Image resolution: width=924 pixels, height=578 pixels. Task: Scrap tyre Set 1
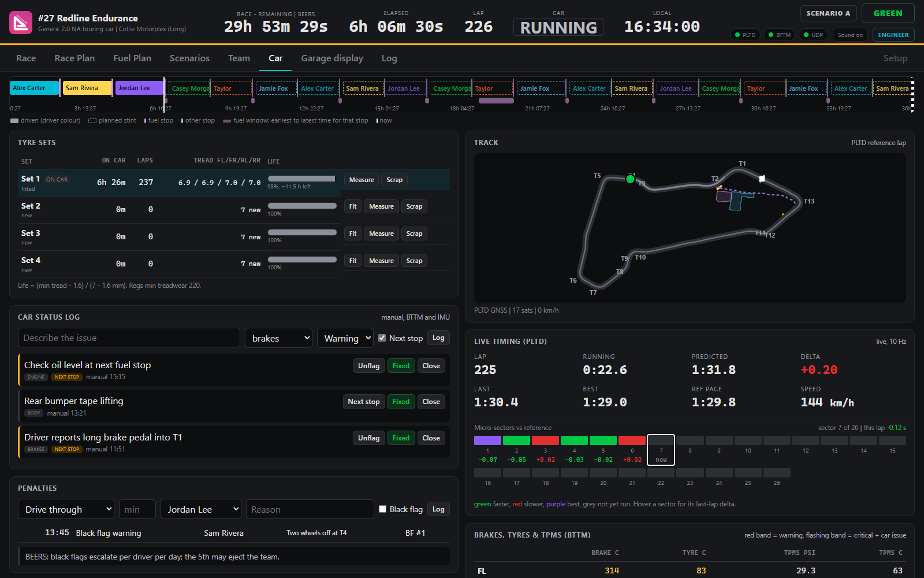pyautogui.click(x=394, y=180)
